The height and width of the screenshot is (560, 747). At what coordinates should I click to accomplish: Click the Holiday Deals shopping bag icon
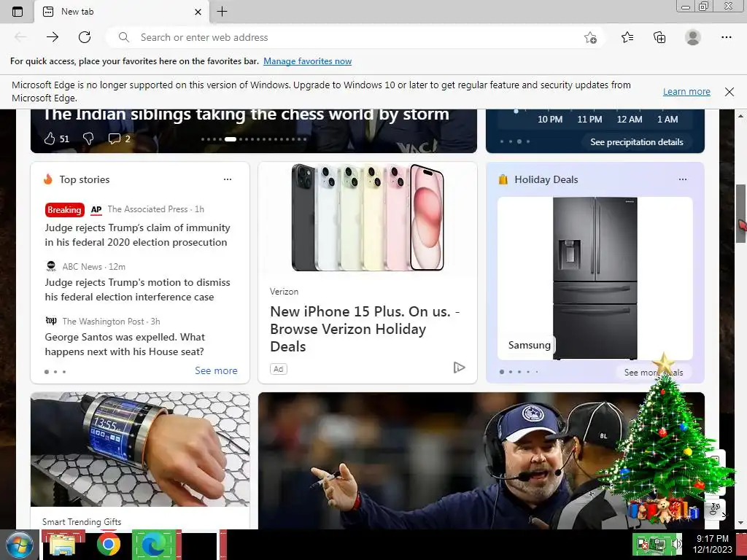pos(503,179)
